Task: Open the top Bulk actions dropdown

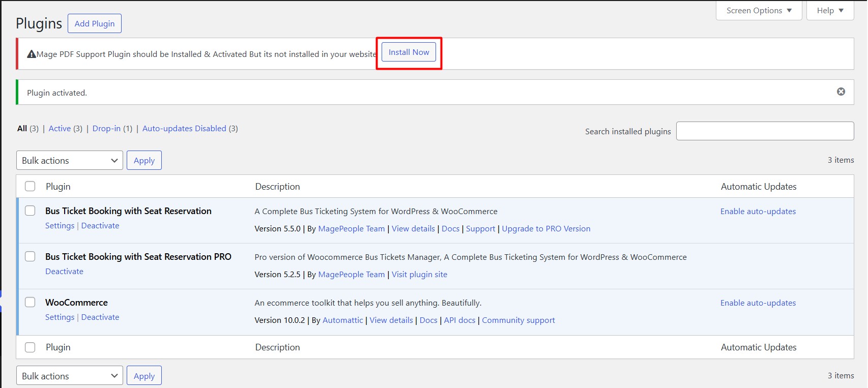Action: pyautogui.click(x=70, y=160)
